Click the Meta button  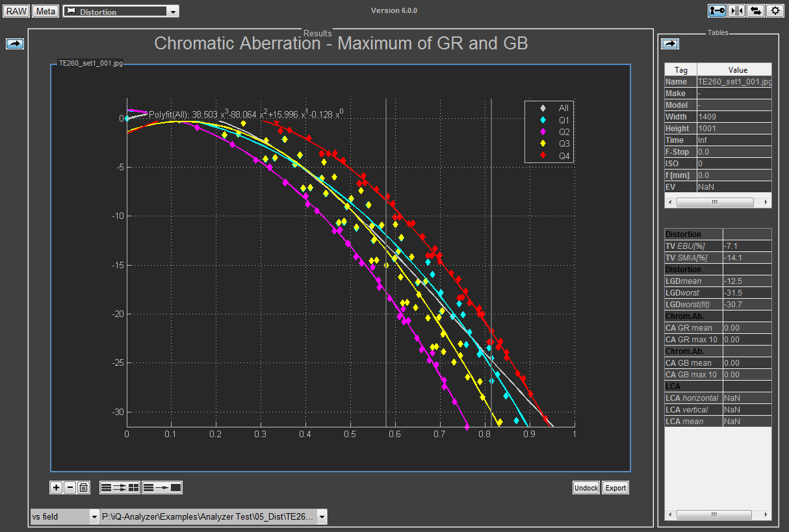(x=45, y=11)
